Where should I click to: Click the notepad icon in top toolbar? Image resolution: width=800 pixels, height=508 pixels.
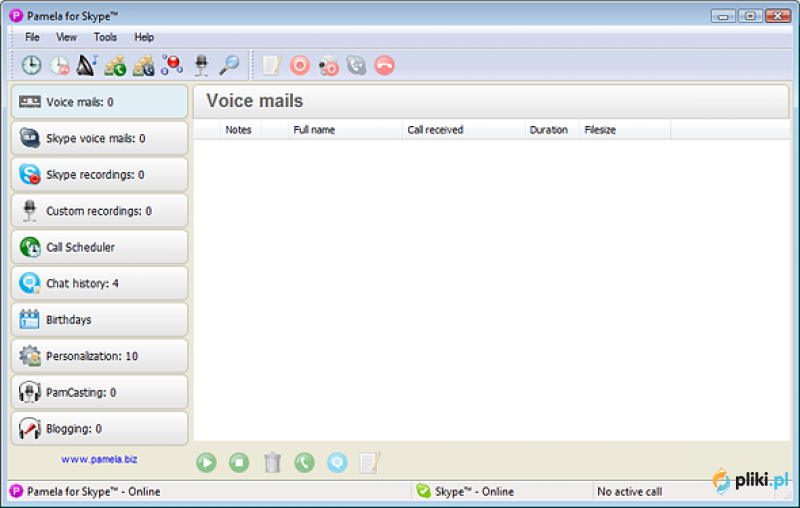[272, 65]
